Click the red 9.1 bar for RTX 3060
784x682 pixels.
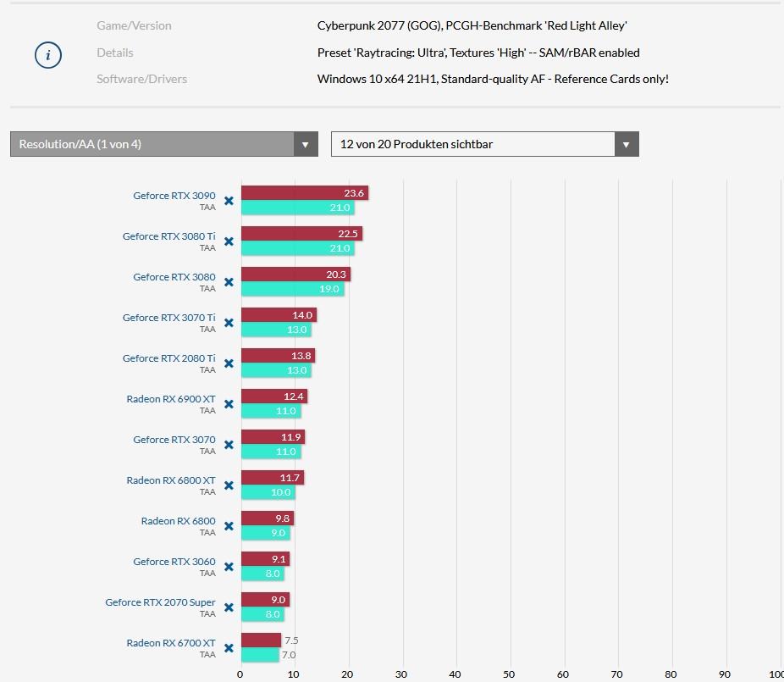click(266, 559)
